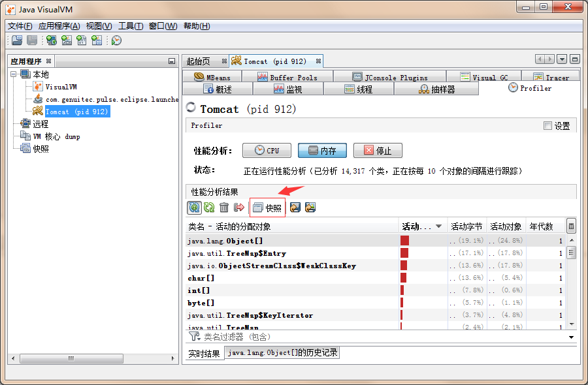
Task: Open the 帮助(H) menu
Action: point(197,26)
